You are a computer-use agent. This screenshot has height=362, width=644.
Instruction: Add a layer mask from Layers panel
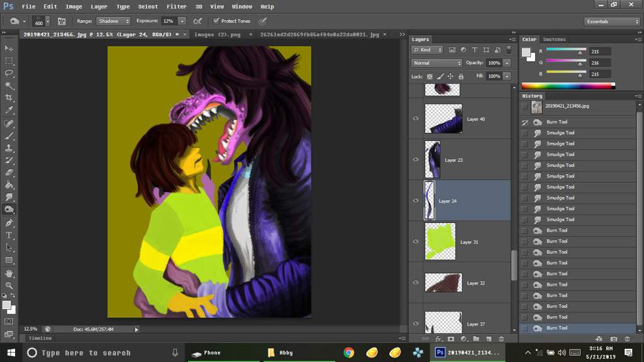451,339
